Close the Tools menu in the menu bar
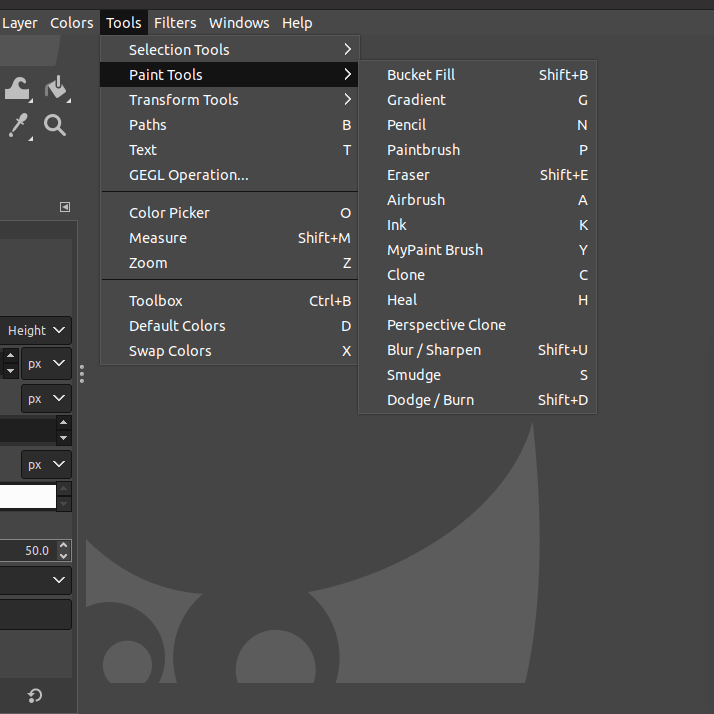 124,23
